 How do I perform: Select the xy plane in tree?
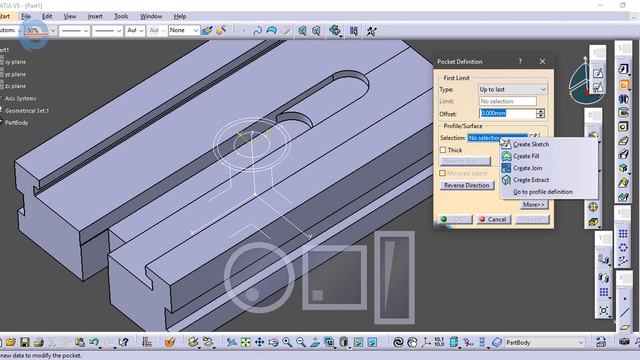coord(16,62)
